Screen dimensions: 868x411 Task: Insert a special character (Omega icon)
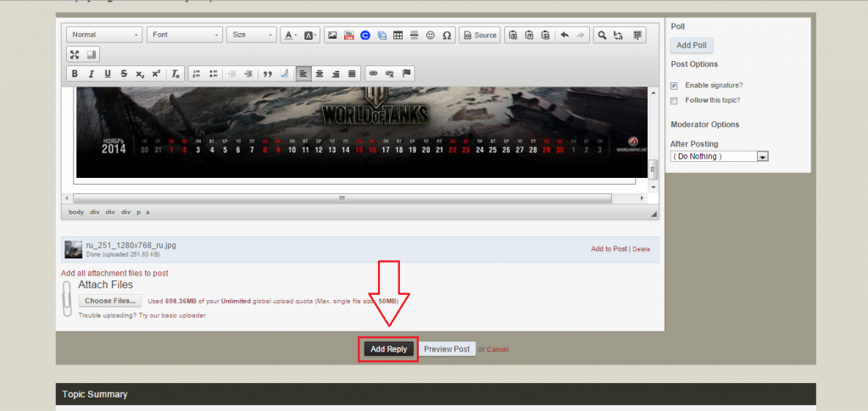(447, 35)
